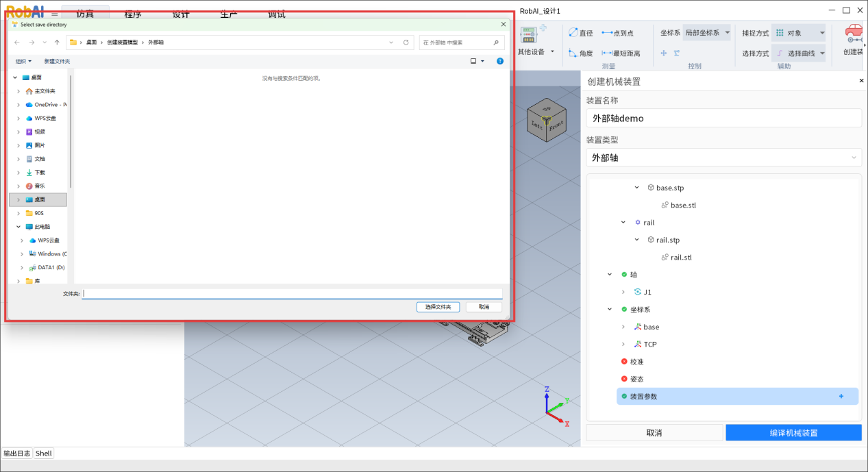
Task: Collapse 此电脑 in dialog sidebar
Action: (x=18, y=227)
